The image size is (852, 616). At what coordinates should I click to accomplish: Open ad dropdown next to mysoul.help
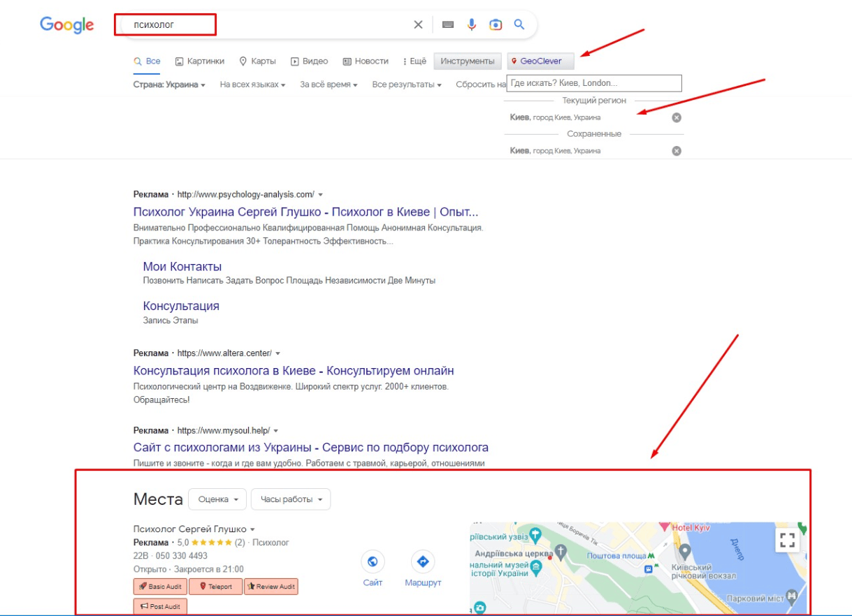point(276,431)
